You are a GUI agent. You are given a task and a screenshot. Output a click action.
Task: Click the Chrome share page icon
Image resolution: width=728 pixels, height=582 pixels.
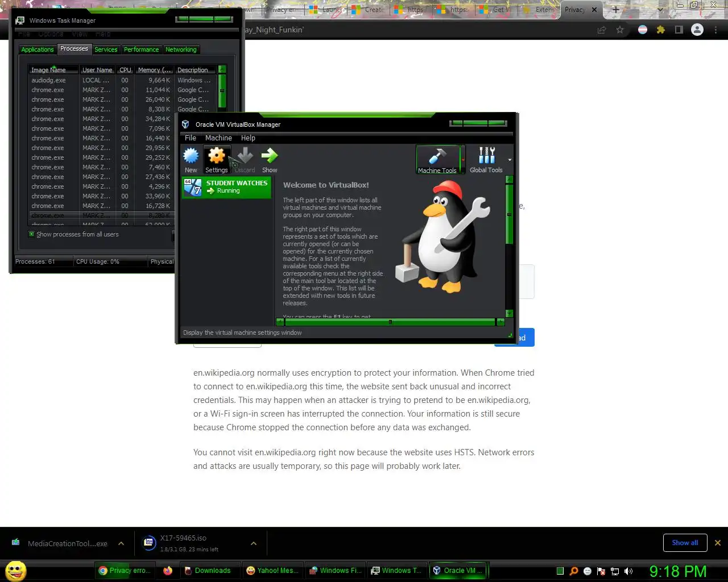pyautogui.click(x=601, y=30)
